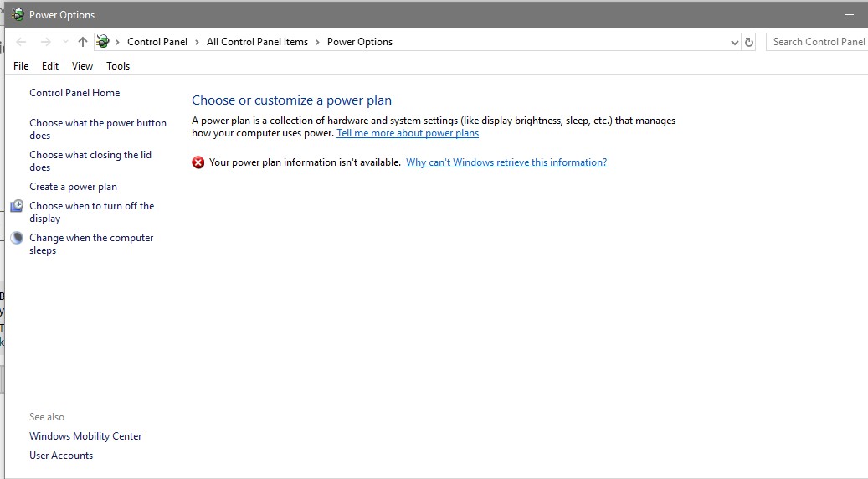Open Choose what closing the lid does
The image size is (868, 479).
(x=90, y=161)
